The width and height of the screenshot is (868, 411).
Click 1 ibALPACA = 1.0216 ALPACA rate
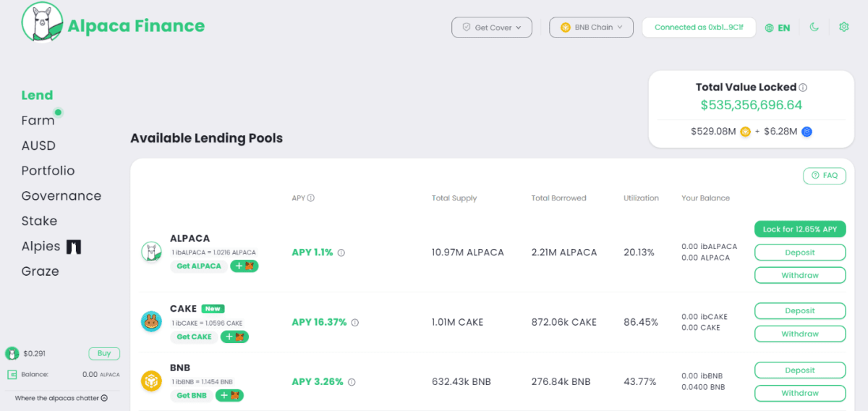pos(213,253)
